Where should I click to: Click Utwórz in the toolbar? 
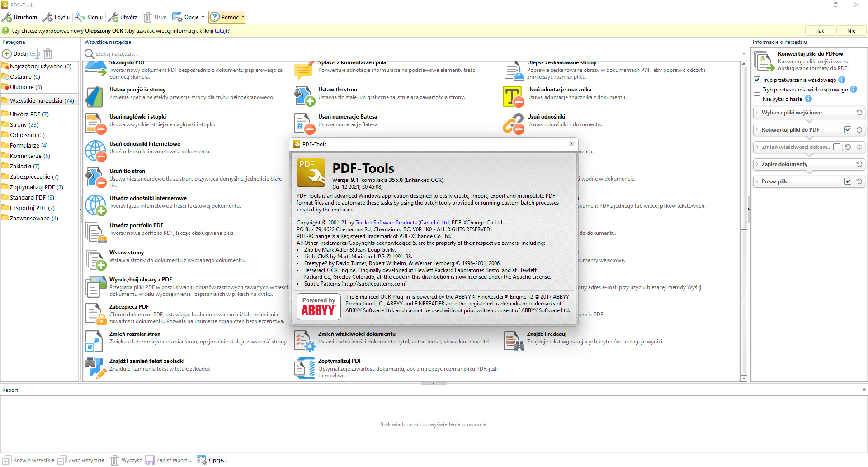click(x=123, y=17)
